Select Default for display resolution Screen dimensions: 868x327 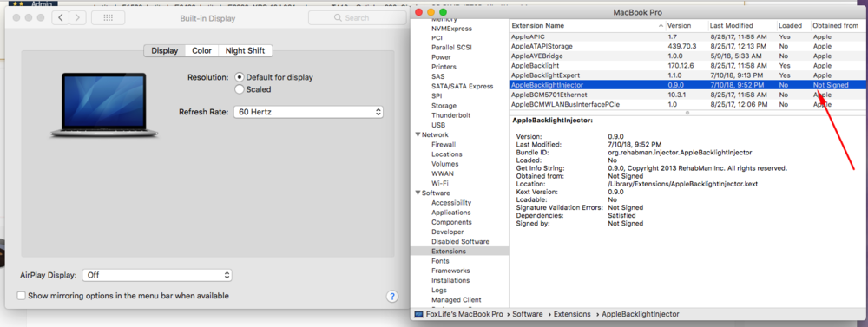point(240,77)
